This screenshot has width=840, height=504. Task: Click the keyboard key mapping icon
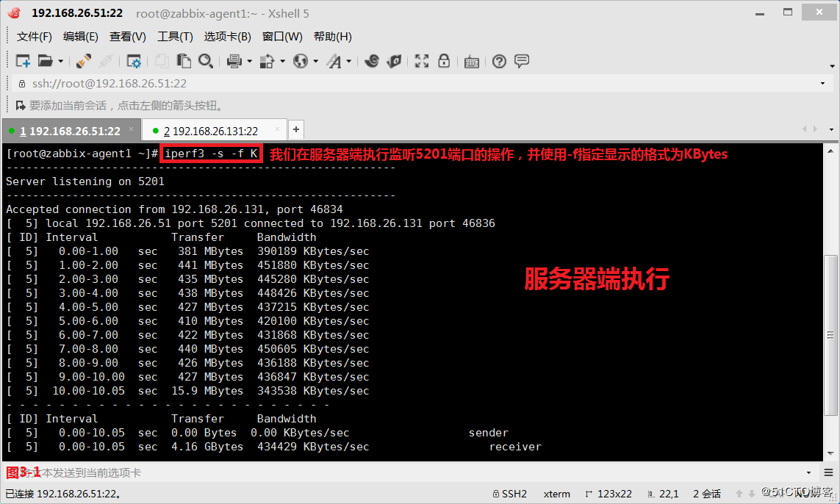pyautogui.click(x=471, y=62)
